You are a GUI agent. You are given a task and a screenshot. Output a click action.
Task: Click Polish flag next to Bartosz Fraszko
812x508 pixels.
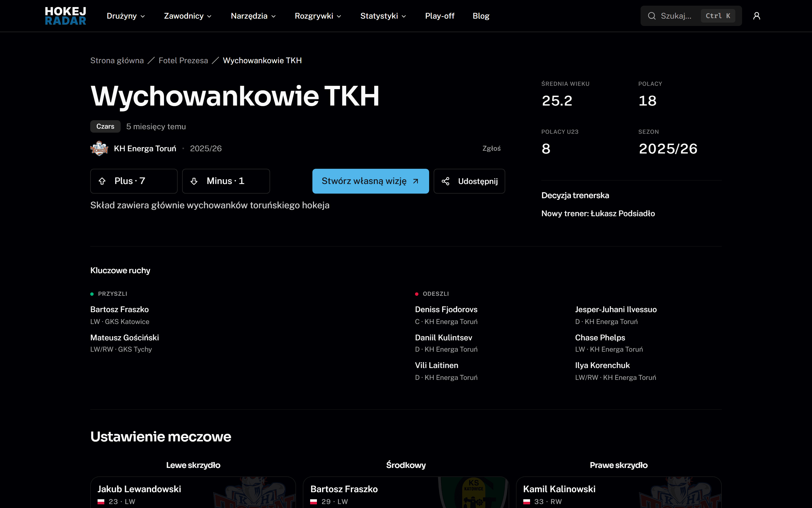click(x=314, y=502)
